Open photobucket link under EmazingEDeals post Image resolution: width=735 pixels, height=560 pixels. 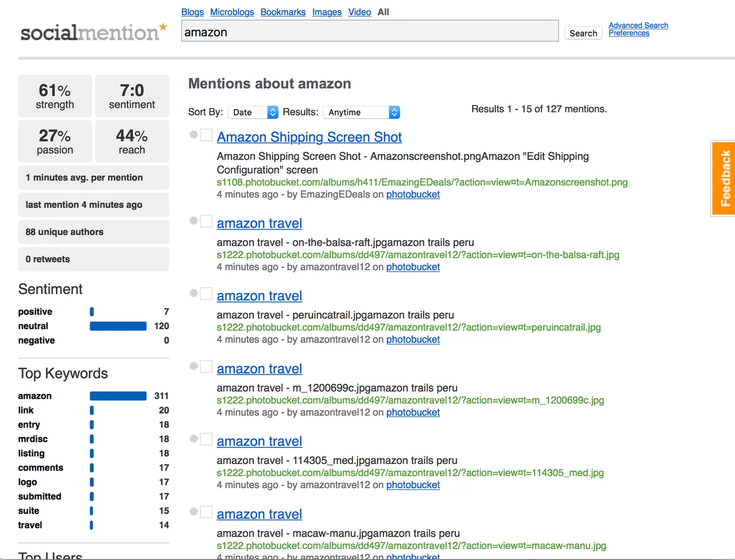tap(413, 195)
